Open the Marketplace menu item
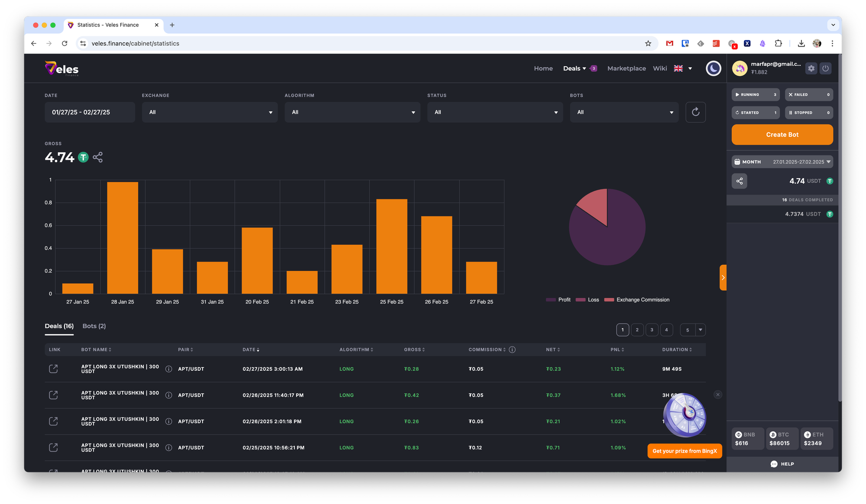 (626, 68)
